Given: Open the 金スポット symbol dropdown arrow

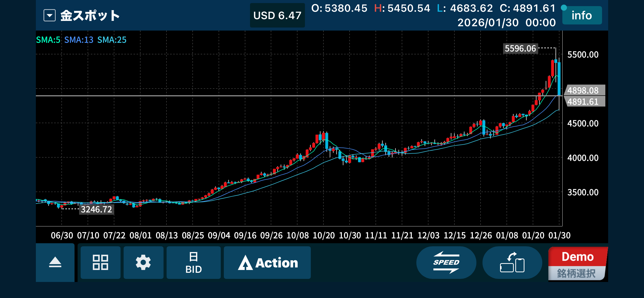Looking at the screenshot, I should (50, 16).
